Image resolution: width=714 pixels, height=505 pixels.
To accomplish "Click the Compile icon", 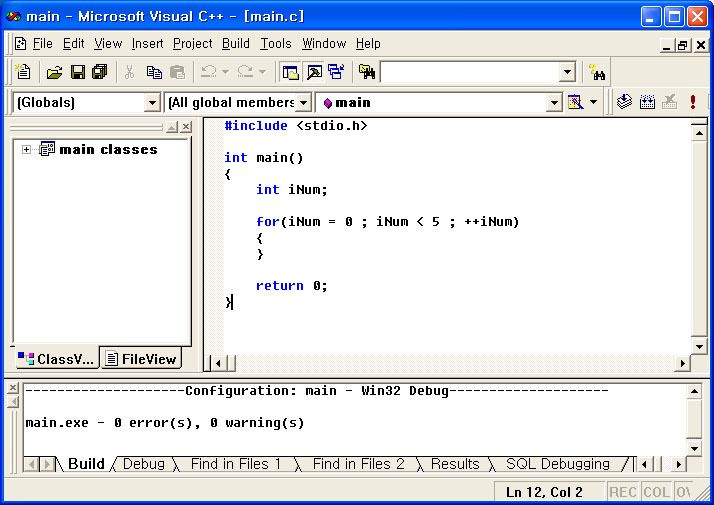I will point(624,102).
